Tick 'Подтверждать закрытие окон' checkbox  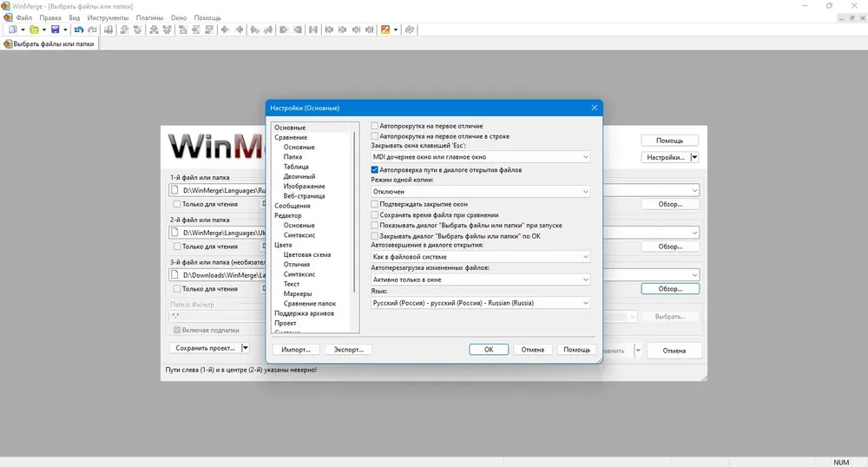pyautogui.click(x=375, y=204)
